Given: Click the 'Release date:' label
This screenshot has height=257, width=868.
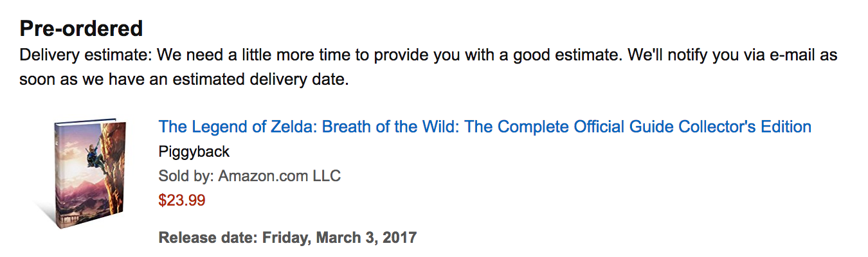Looking at the screenshot, I should (x=208, y=238).
